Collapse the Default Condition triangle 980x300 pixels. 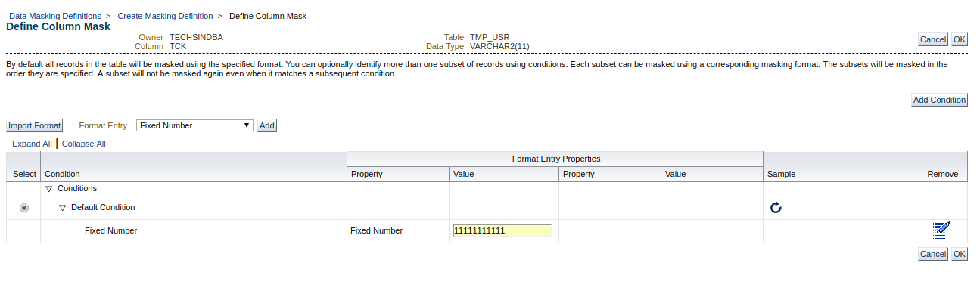click(x=63, y=208)
